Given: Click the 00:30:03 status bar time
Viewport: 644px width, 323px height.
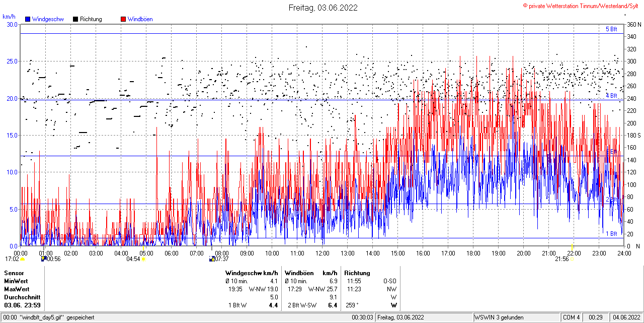Looking at the screenshot, I should (362, 317).
